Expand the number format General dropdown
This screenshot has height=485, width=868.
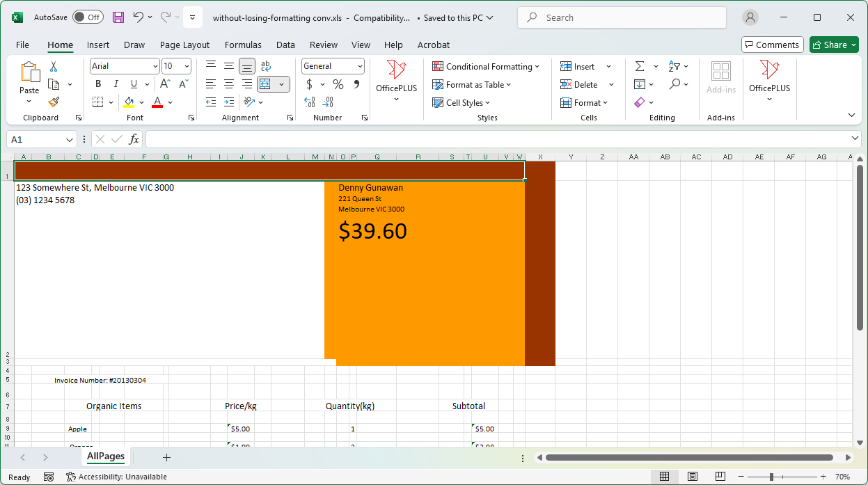pos(360,66)
